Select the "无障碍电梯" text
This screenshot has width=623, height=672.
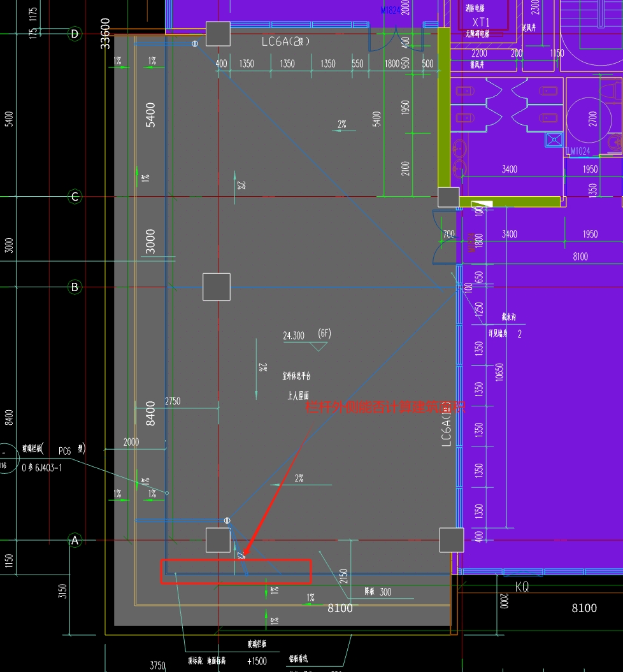(477, 33)
